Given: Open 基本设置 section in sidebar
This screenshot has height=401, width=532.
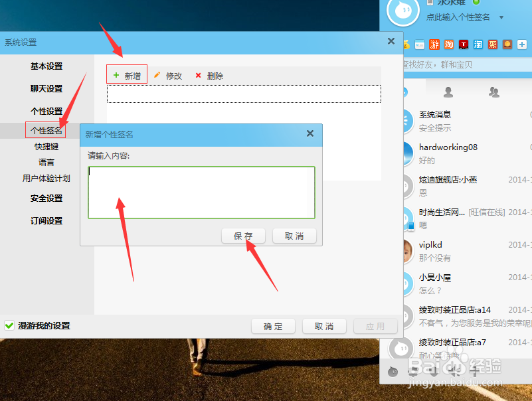Looking at the screenshot, I should pyautogui.click(x=46, y=66).
